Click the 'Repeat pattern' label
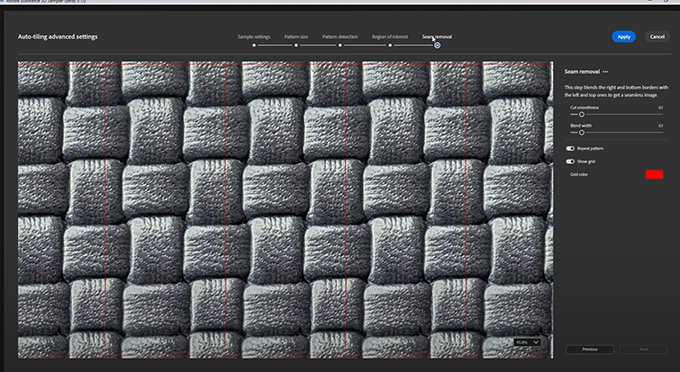The height and width of the screenshot is (372, 680). click(590, 148)
